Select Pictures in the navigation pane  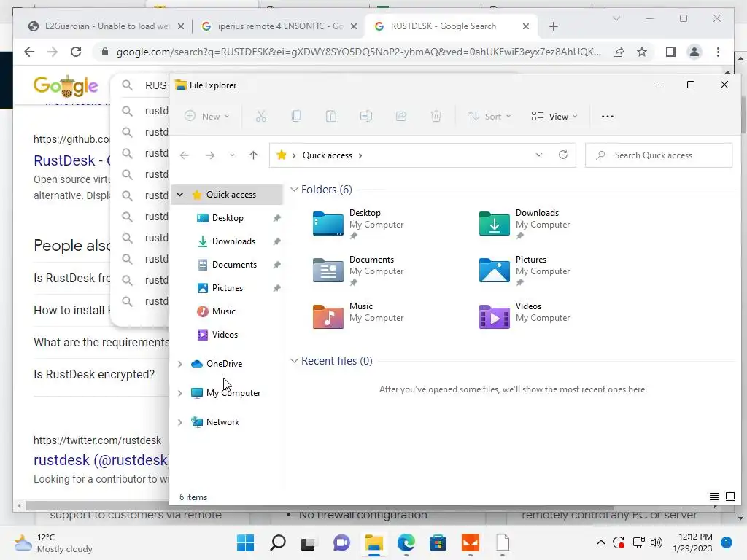pos(228,287)
